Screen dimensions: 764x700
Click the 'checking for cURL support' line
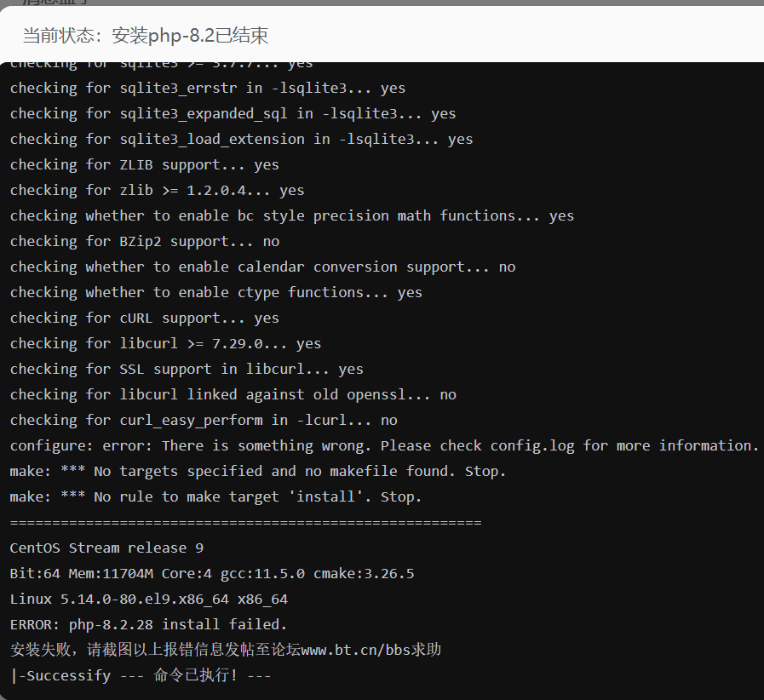pos(144,318)
